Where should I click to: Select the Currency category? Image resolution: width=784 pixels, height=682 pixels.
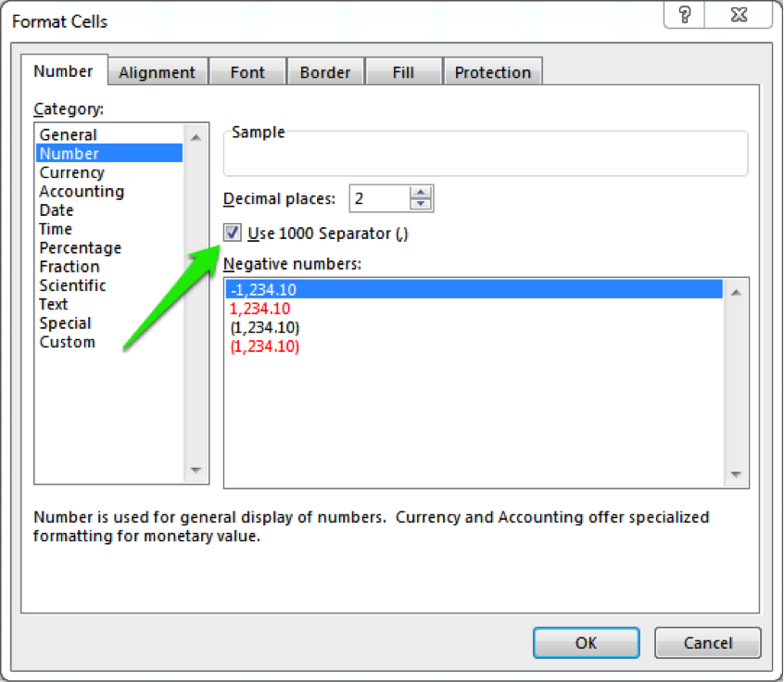pyautogui.click(x=71, y=172)
